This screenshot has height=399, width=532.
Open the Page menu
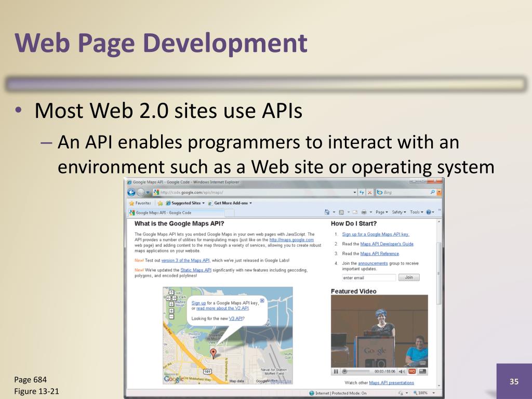tap(382, 212)
